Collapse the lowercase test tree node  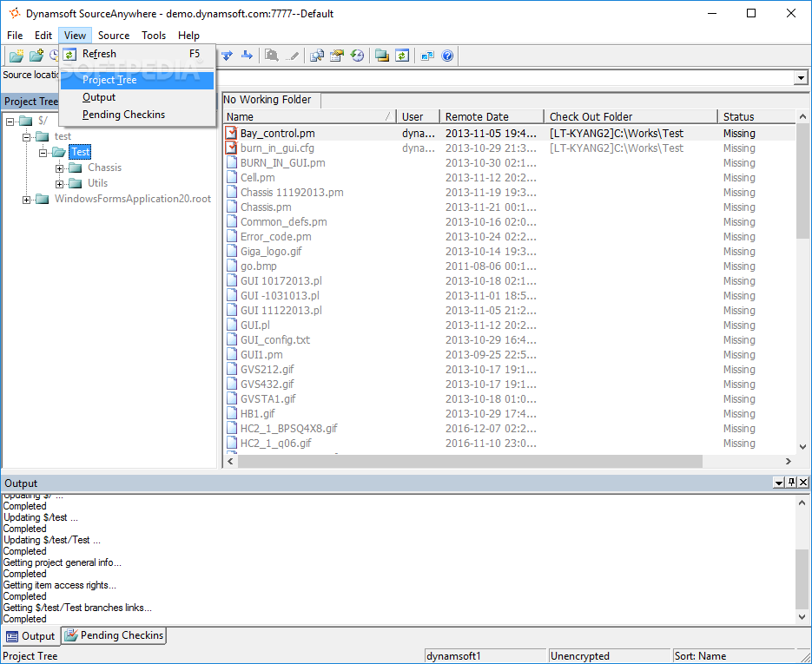[26, 137]
